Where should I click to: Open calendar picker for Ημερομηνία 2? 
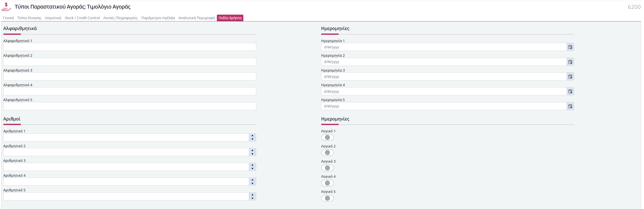pos(570,62)
